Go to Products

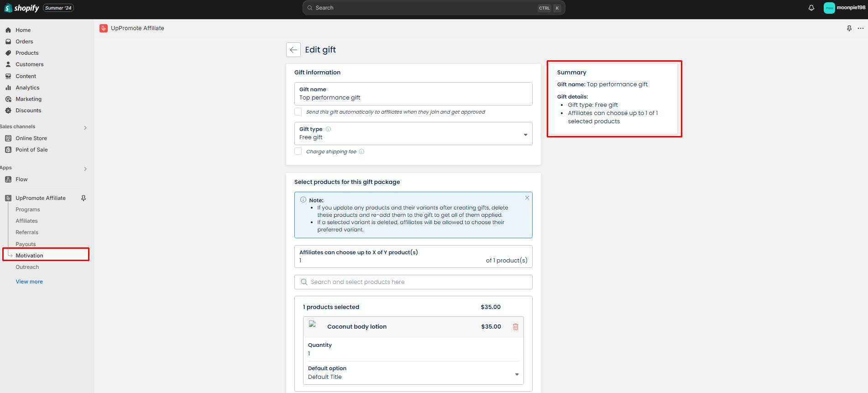27,53
